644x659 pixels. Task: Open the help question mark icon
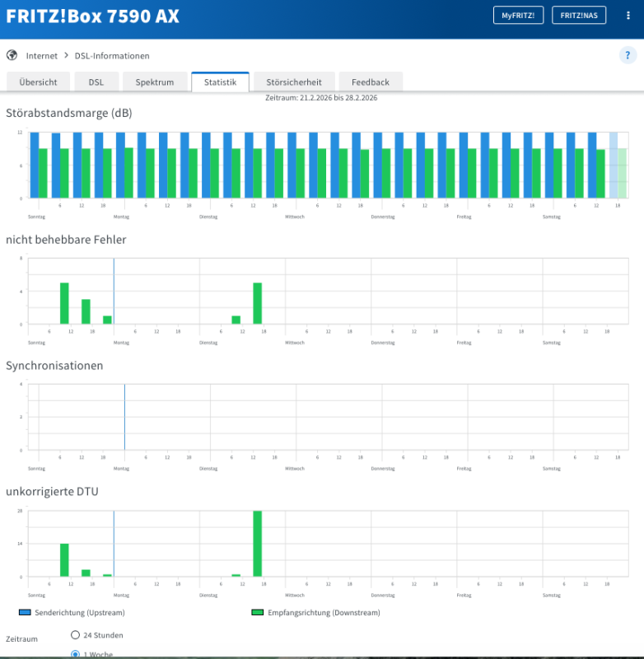(x=627, y=55)
